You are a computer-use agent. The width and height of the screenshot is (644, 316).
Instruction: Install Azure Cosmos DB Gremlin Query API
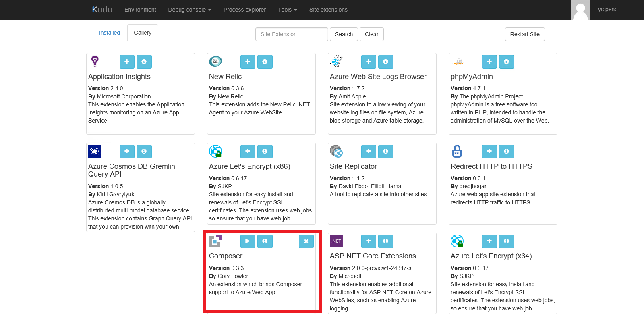click(127, 152)
